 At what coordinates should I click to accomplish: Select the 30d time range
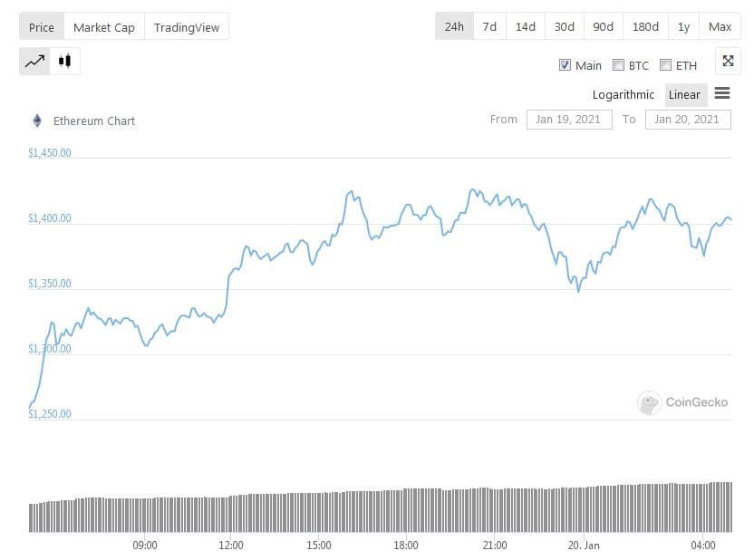pyautogui.click(x=564, y=26)
